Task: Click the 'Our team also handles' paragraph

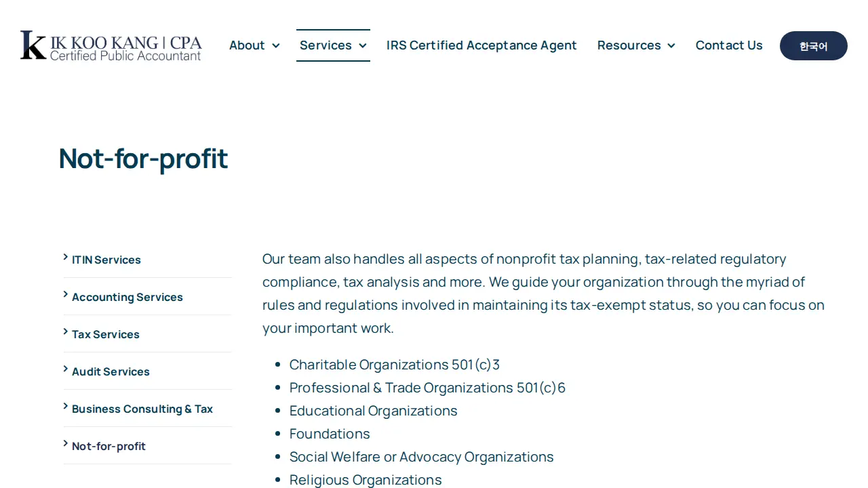Action: (x=543, y=293)
